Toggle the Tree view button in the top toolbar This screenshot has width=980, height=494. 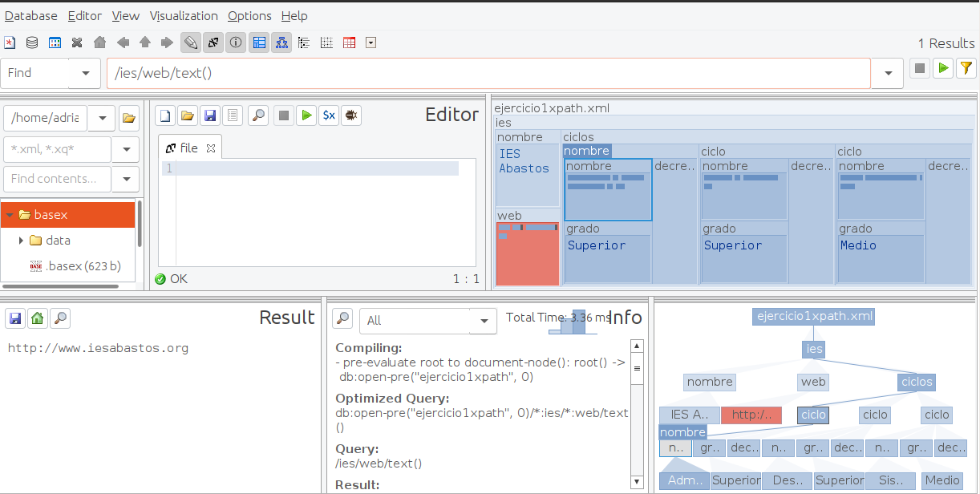click(x=281, y=43)
